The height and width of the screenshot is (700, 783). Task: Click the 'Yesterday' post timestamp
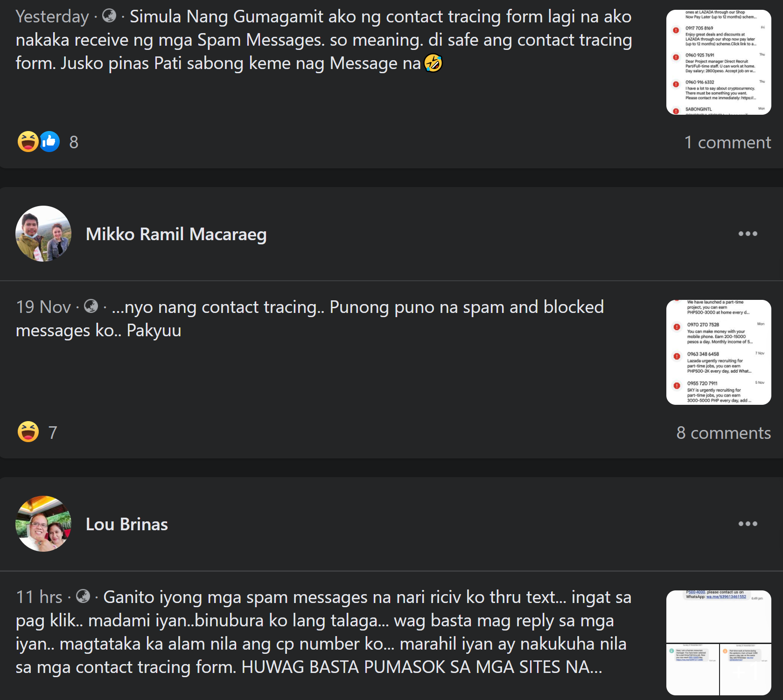pos(52,16)
